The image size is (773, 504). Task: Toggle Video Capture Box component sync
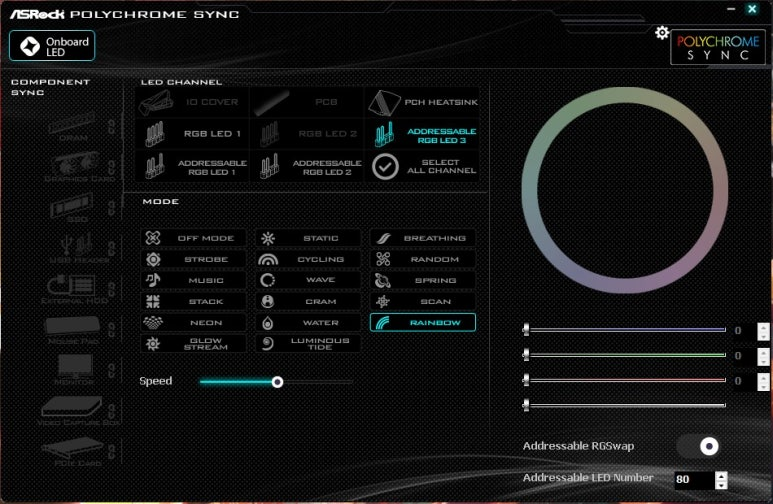point(111,410)
